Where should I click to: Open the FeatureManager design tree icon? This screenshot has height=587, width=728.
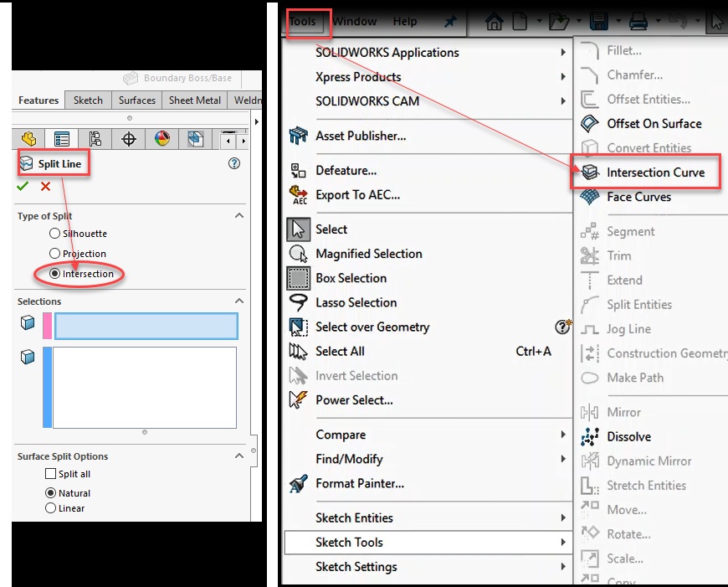(x=28, y=139)
